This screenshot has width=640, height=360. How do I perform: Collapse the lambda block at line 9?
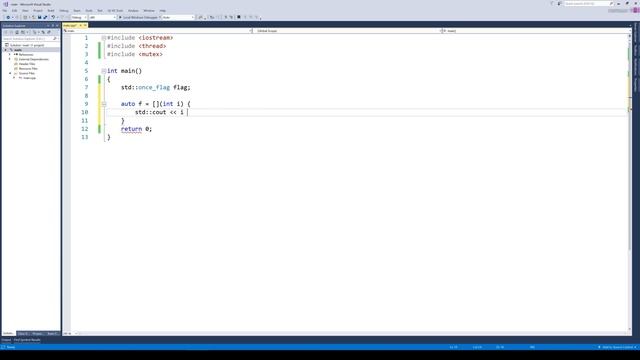click(x=104, y=104)
